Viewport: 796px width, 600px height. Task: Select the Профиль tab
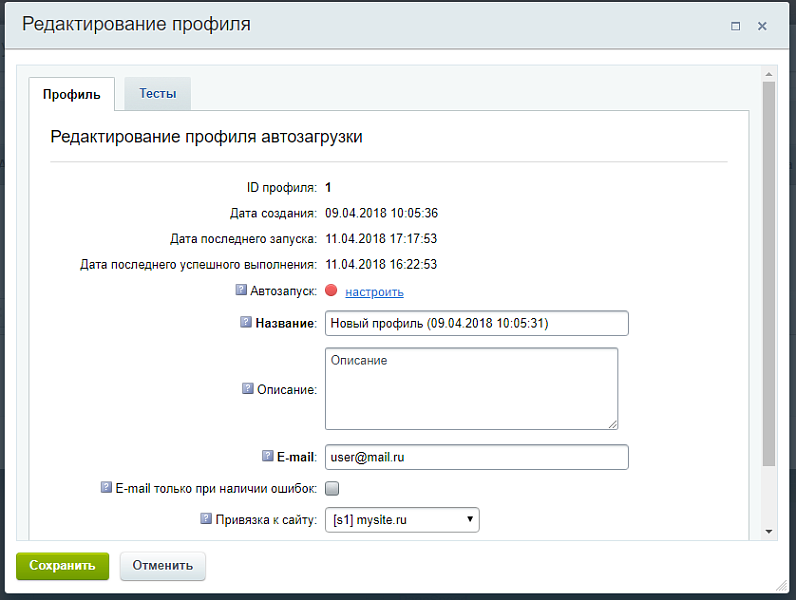tap(71, 94)
